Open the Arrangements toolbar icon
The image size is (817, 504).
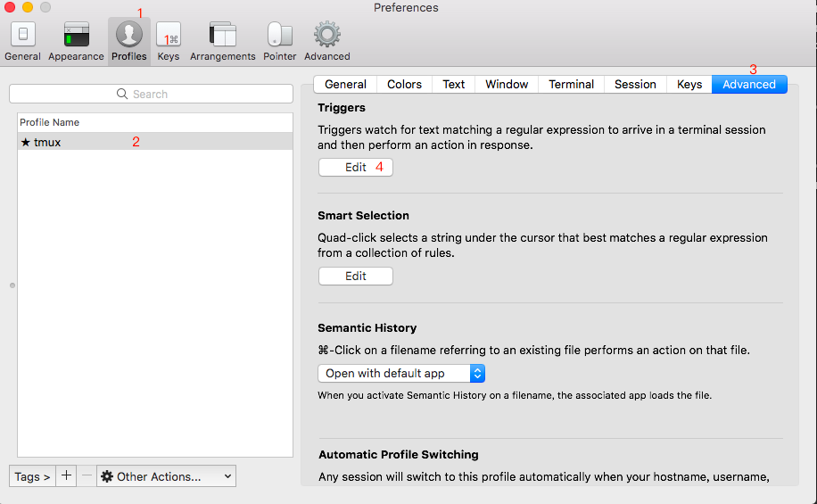tap(222, 36)
